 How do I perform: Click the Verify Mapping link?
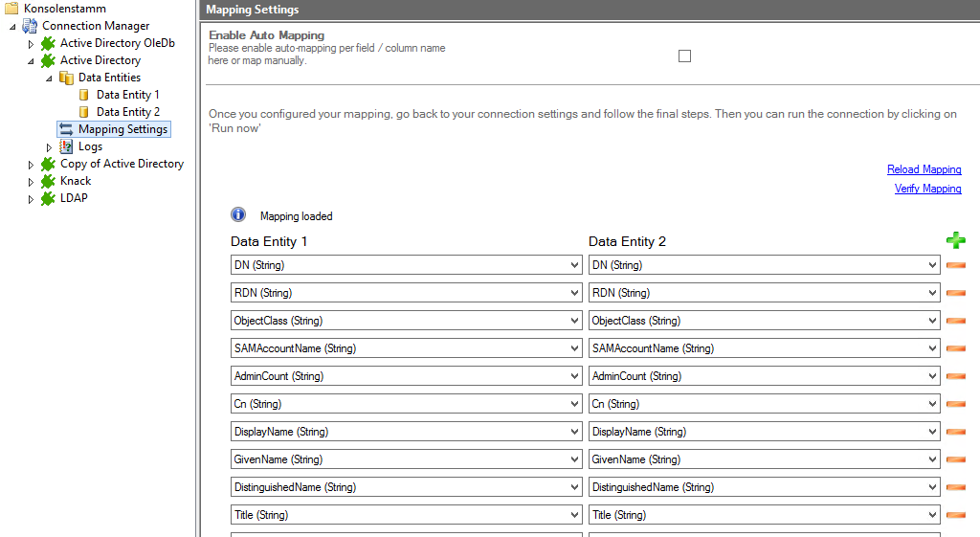(x=927, y=189)
